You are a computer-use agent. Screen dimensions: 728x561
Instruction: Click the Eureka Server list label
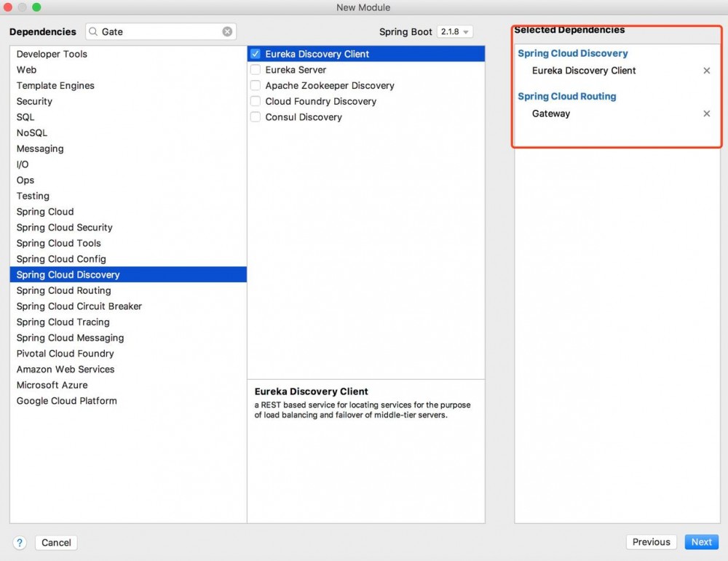click(296, 70)
